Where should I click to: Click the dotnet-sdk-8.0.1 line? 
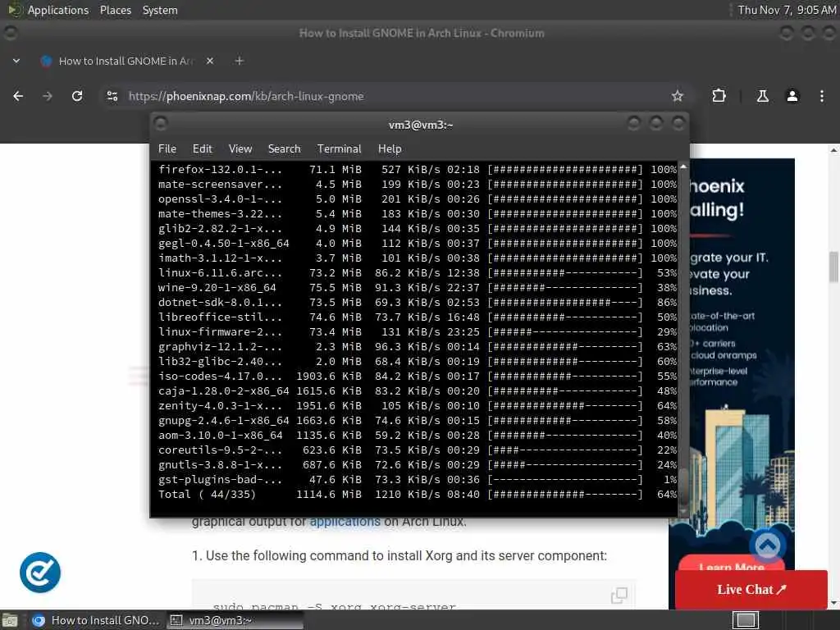(418, 303)
